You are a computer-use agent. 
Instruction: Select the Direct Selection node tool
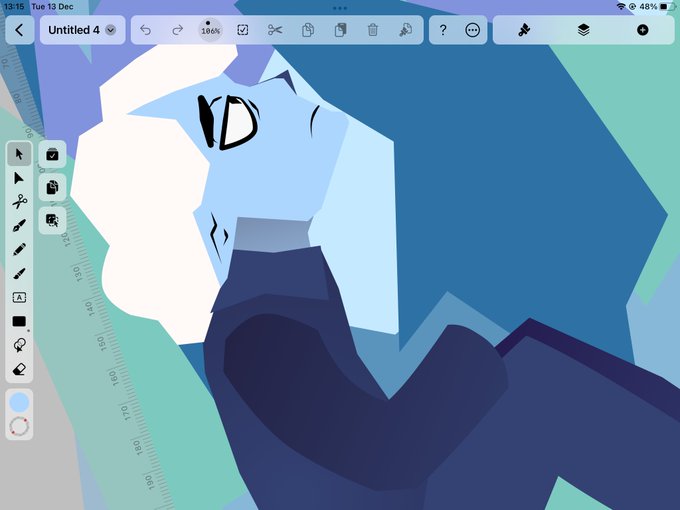point(19,178)
